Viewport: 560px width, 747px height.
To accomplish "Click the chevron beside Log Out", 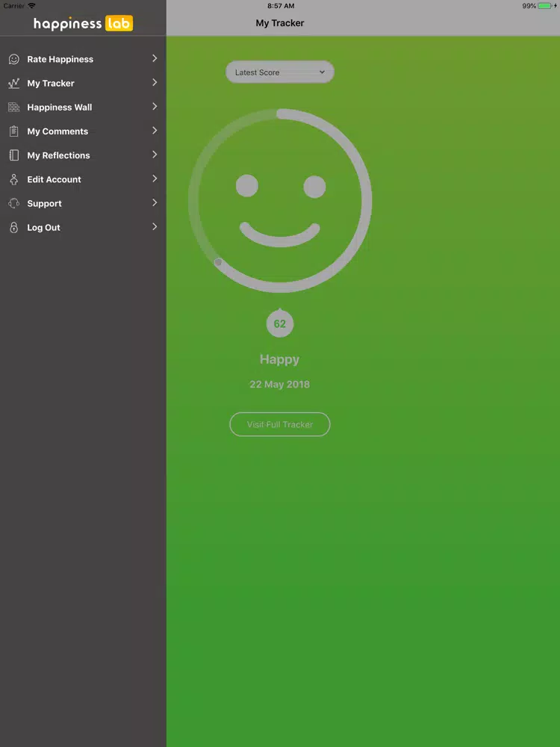I will [x=155, y=226].
